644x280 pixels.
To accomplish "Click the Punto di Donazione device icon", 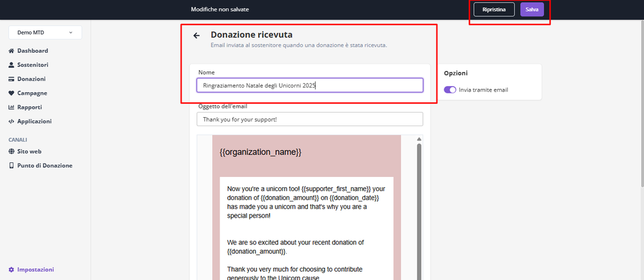I will pyautogui.click(x=12, y=165).
